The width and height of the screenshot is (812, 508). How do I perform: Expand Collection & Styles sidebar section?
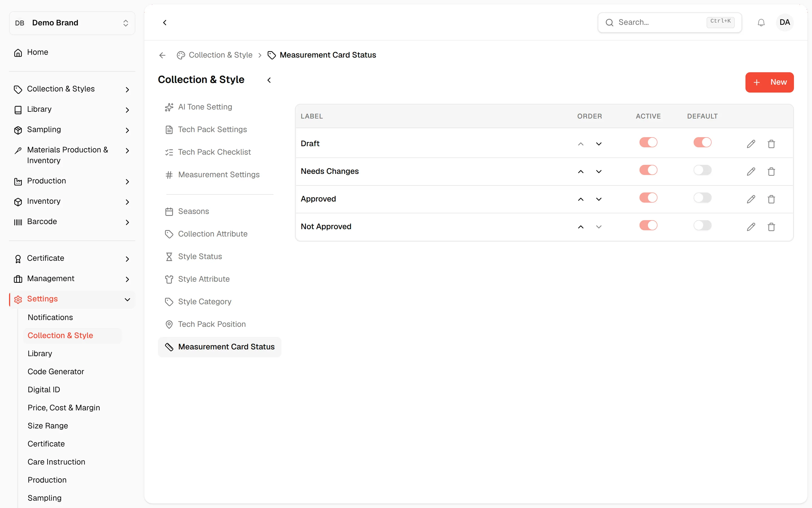[72, 89]
